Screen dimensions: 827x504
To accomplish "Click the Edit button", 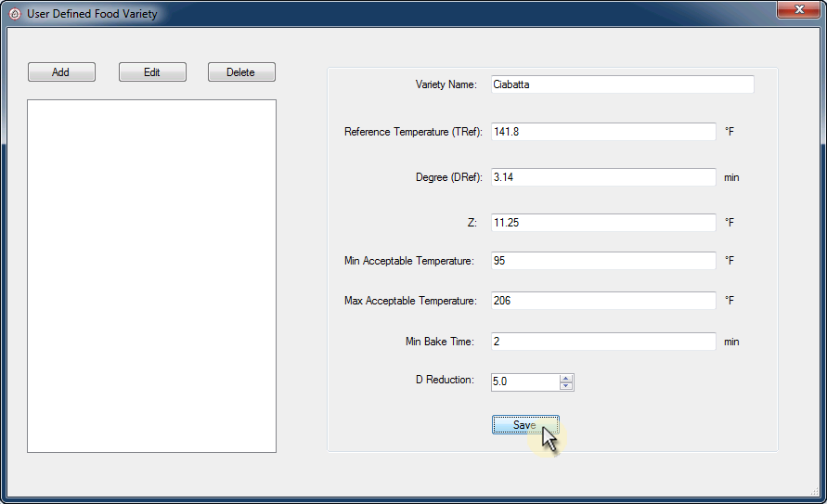I will [152, 72].
